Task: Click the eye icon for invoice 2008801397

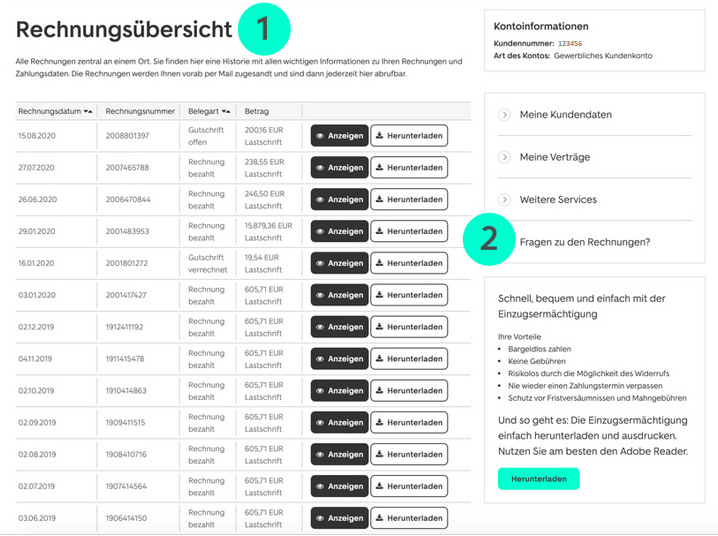Action: click(x=320, y=136)
